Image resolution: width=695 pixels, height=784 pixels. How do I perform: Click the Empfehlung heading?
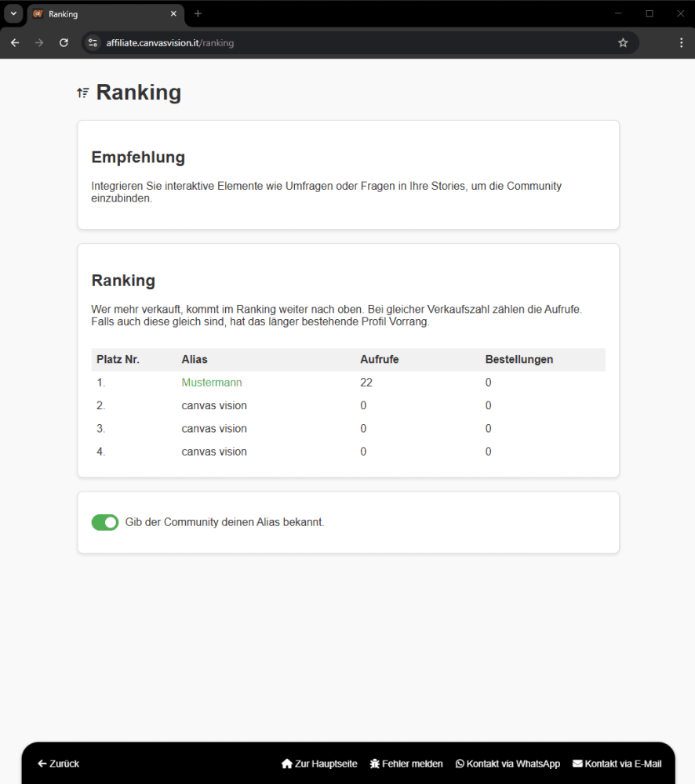coord(138,157)
